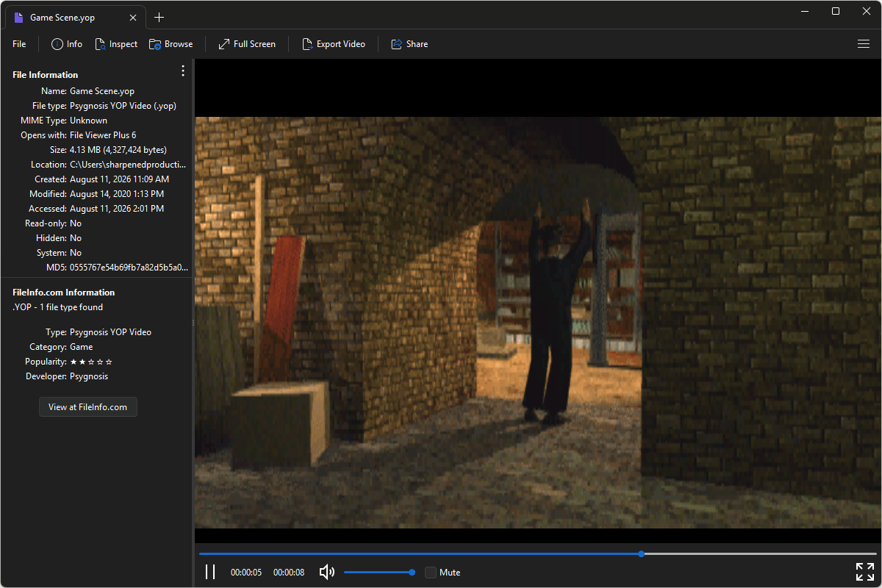
Task: Enable the Mute checkbox
Action: [431, 573]
